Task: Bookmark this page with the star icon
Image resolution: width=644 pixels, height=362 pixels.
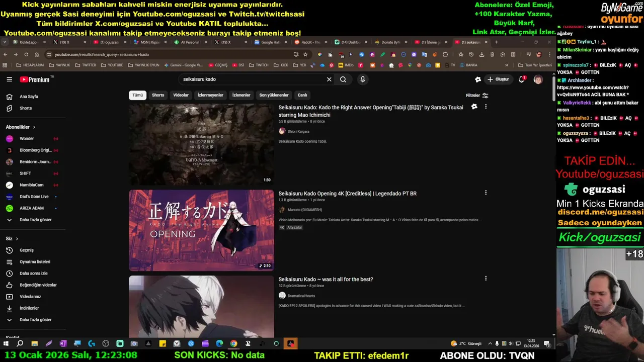Action: [x=305, y=54]
